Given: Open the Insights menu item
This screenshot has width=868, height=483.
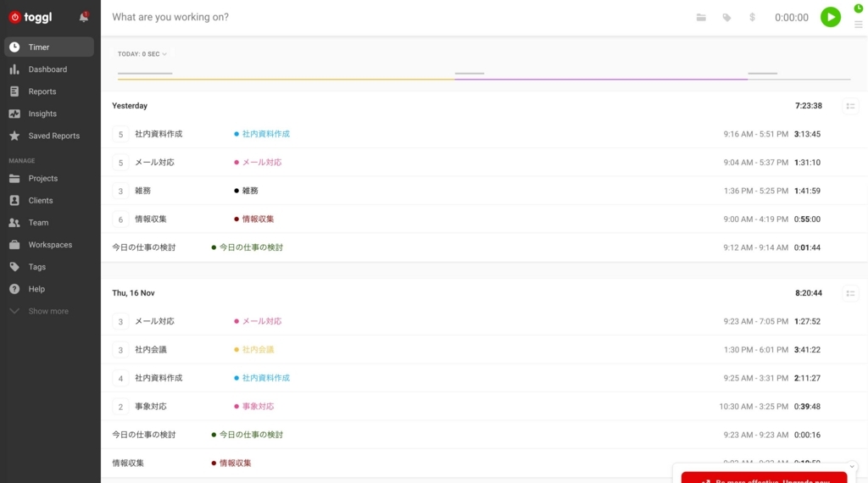Looking at the screenshot, I should click(49, 114).
